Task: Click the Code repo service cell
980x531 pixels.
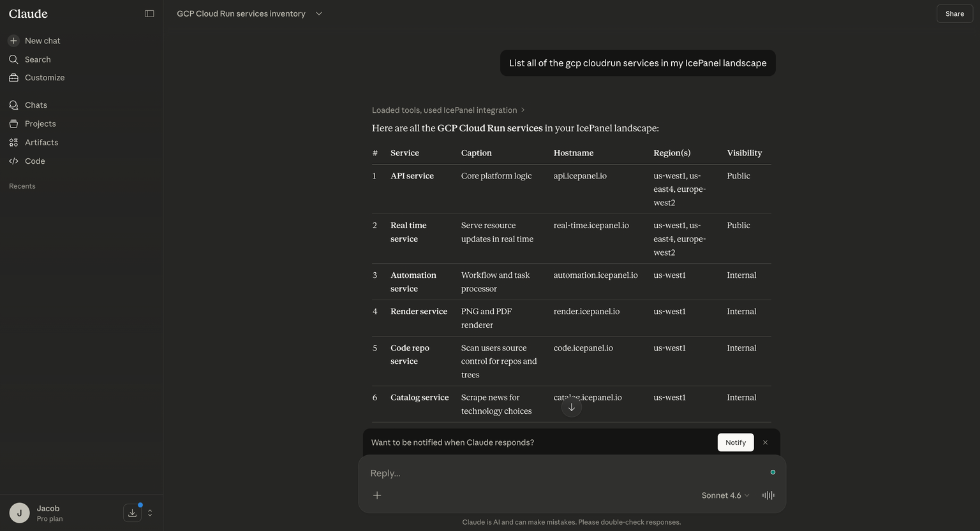Action: [x=410, y=354]
